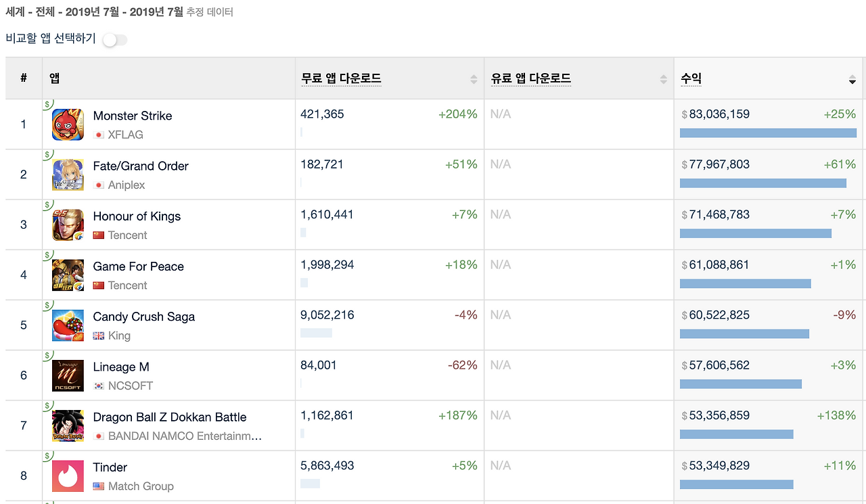
Task: Open the NCSOFT publisher link
Action: pos(131,386)
